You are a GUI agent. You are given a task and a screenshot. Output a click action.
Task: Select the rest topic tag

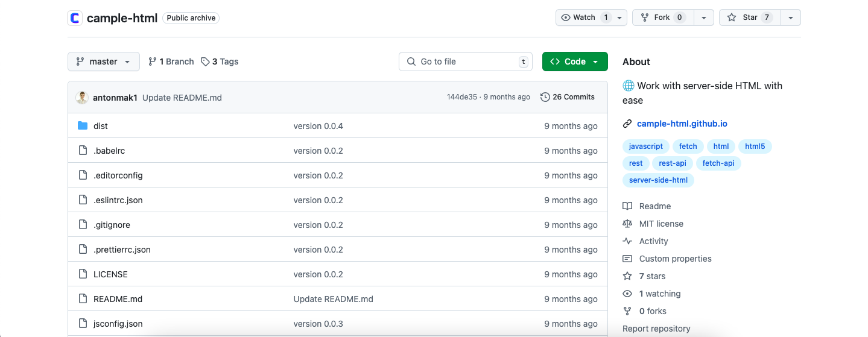point(636,163)
